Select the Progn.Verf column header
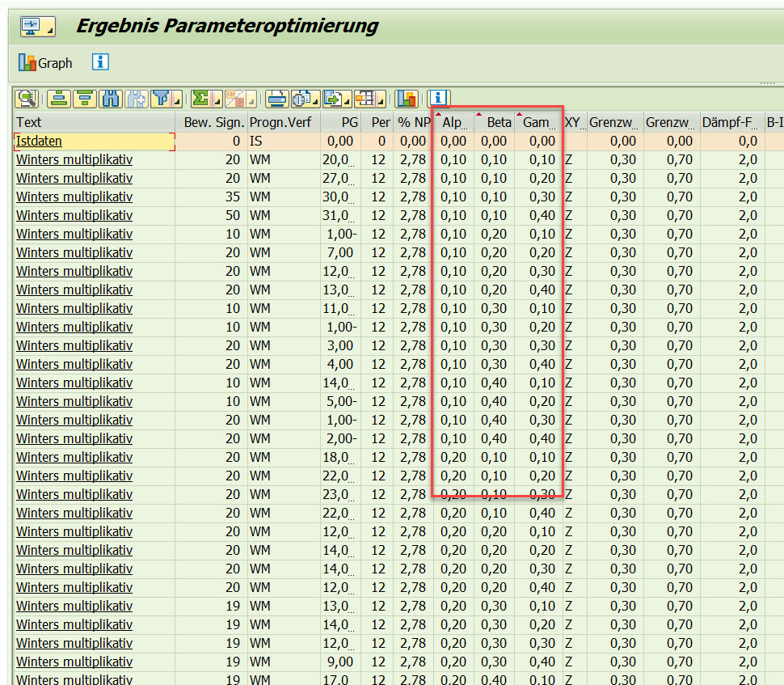The height and width of the screenshot is (685, 784). pyautogui.click(x=282, y=122)
